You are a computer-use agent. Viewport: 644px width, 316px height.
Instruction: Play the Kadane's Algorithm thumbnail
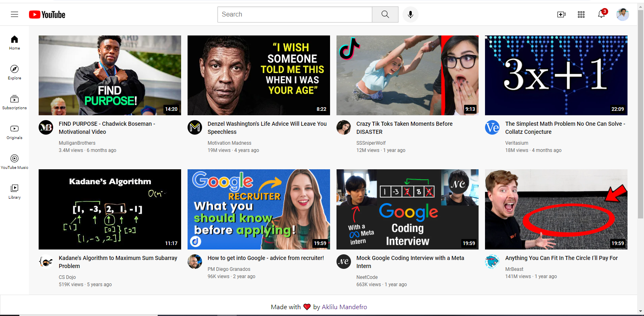[110, 209]
